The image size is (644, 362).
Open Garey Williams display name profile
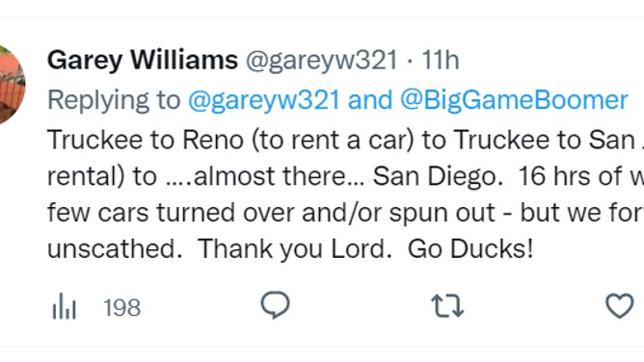[143, 61]
